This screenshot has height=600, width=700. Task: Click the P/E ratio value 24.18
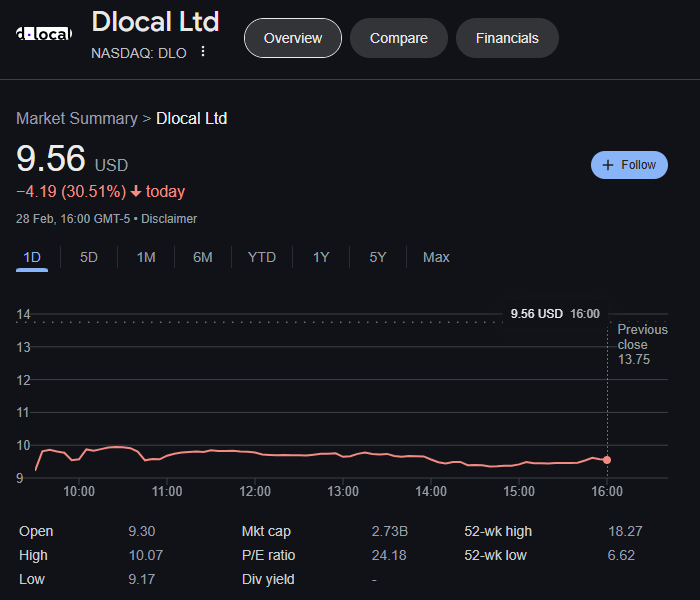[389, 555]
